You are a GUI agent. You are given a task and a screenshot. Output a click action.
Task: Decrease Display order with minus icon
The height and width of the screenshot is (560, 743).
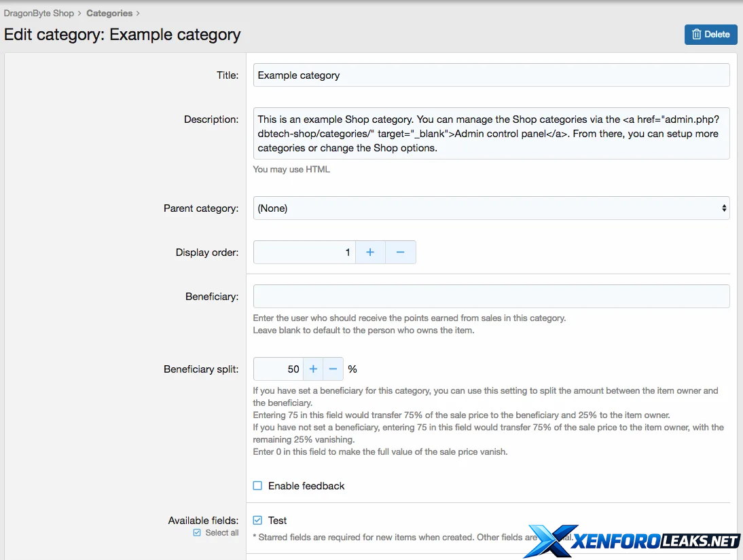400,253
